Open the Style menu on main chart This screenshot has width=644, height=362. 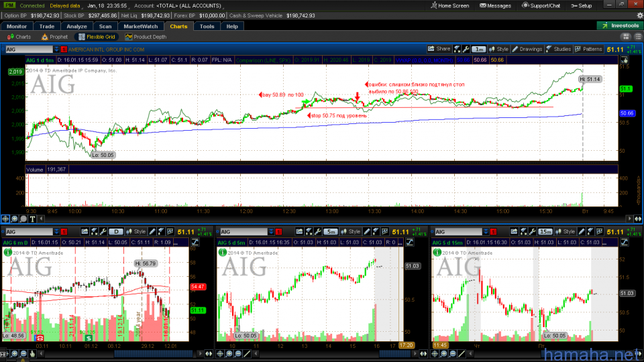point(498,49)
